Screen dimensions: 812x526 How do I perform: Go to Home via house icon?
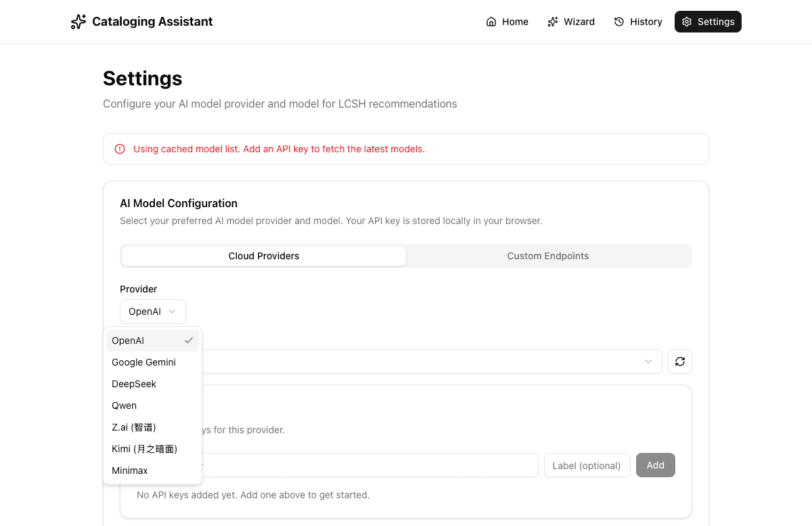(x=491, y=22)
